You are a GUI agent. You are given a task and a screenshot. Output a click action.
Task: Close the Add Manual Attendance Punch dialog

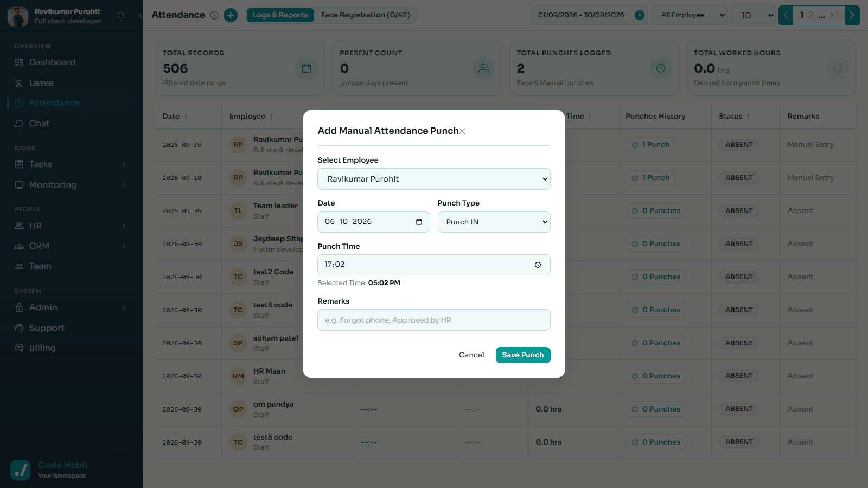point(462,131)
